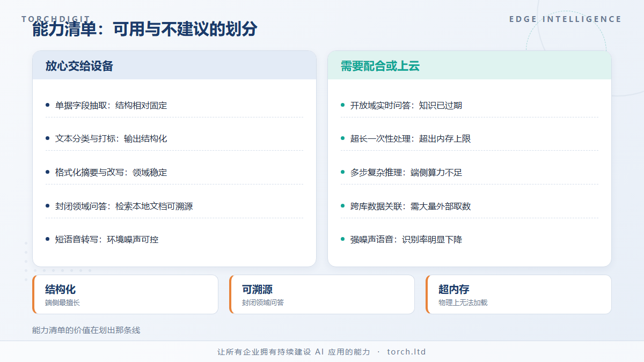Click the TORCHDIGIT brand label
Screen dimensions: 644x362
click(56, 19)
